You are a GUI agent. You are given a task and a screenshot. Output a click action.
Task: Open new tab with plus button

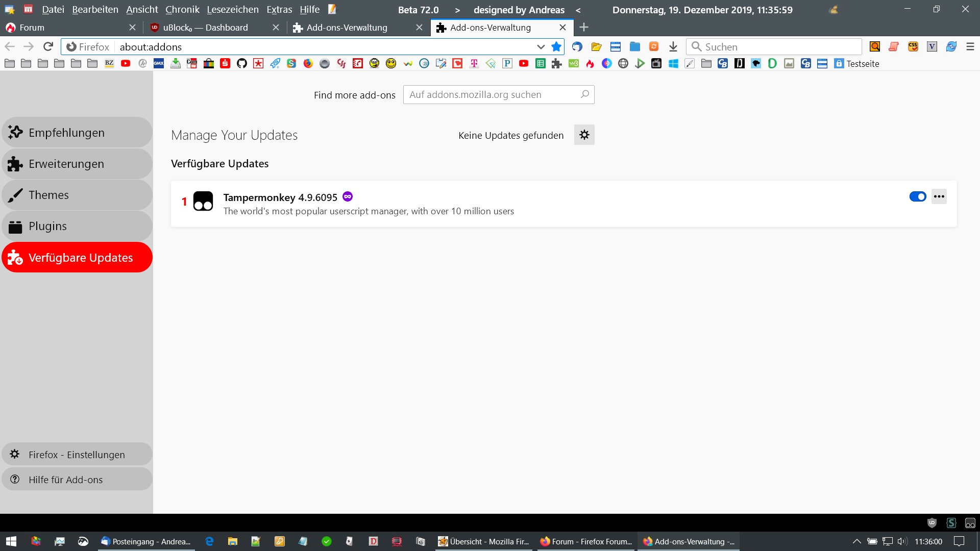tap(584, 27)
